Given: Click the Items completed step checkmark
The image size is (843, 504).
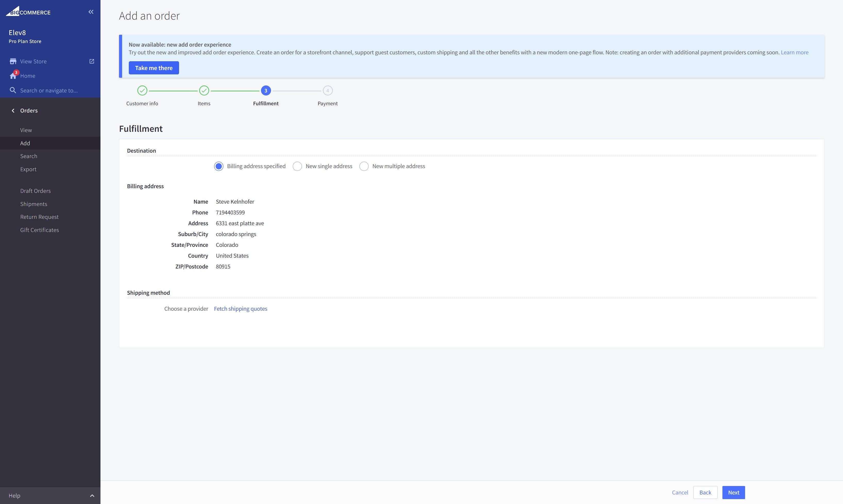Looking at the screenshot, I should click(204, 90).
